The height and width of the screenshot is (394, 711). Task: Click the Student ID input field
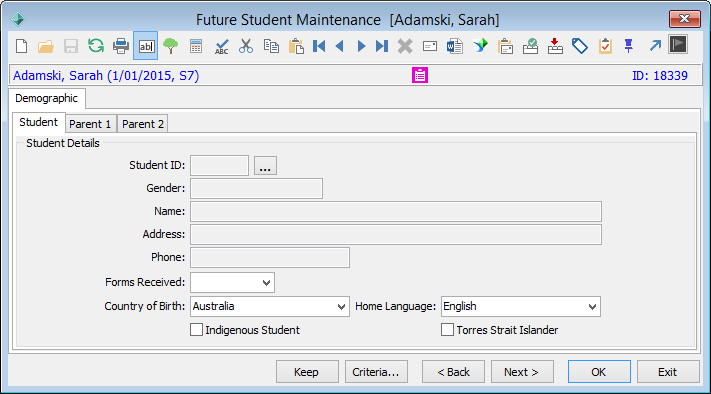click(219, 165)
